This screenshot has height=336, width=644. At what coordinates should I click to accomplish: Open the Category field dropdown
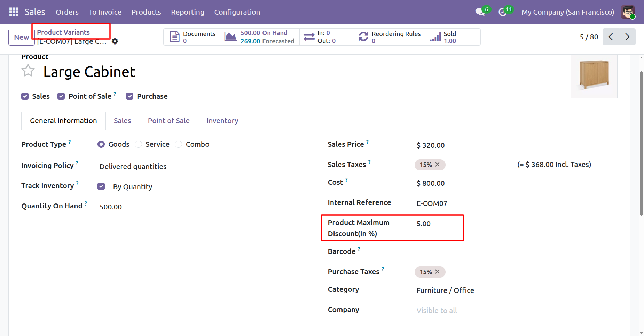445,290
